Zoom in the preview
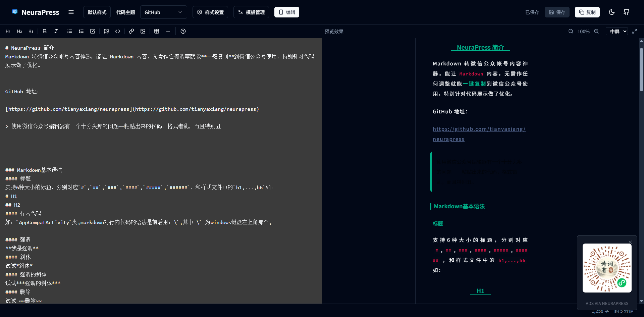 point(596,31)
